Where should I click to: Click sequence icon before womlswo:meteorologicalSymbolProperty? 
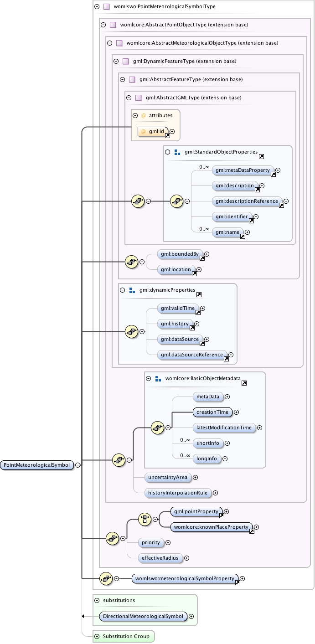click(x=106, y=578)
